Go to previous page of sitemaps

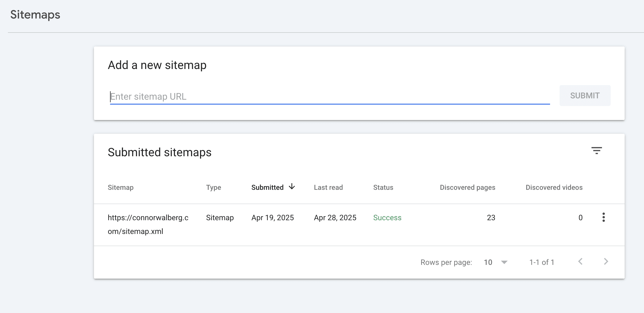(x=580, y=262)
